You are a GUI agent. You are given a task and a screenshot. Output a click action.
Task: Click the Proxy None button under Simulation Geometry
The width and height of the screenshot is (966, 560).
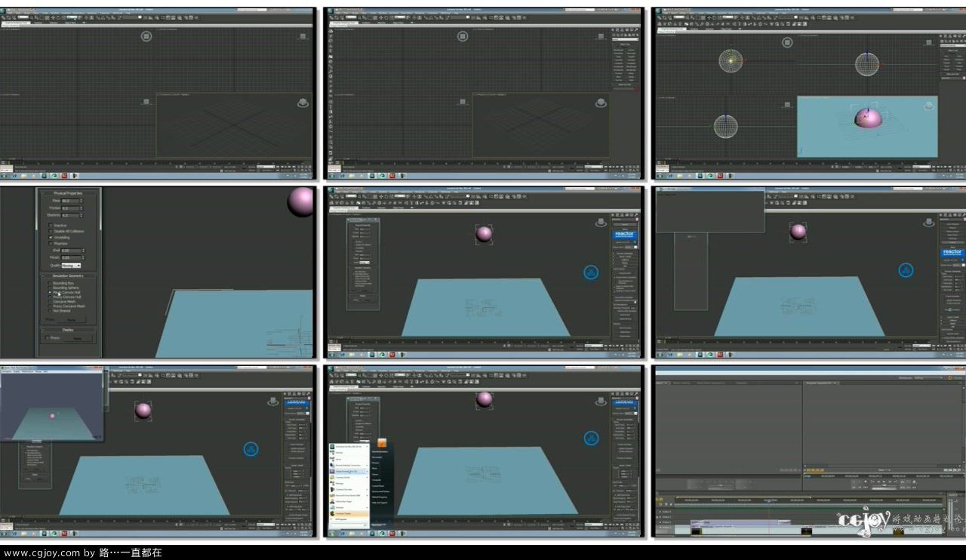72,320
